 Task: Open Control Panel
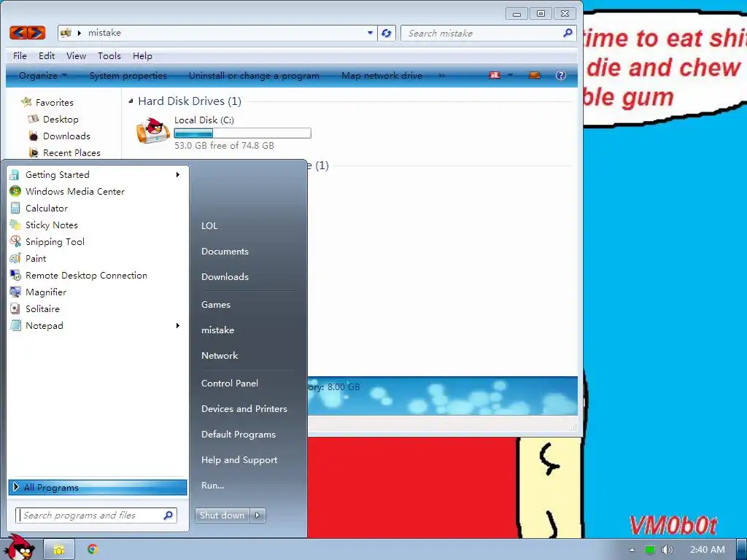tap(230, 384)
